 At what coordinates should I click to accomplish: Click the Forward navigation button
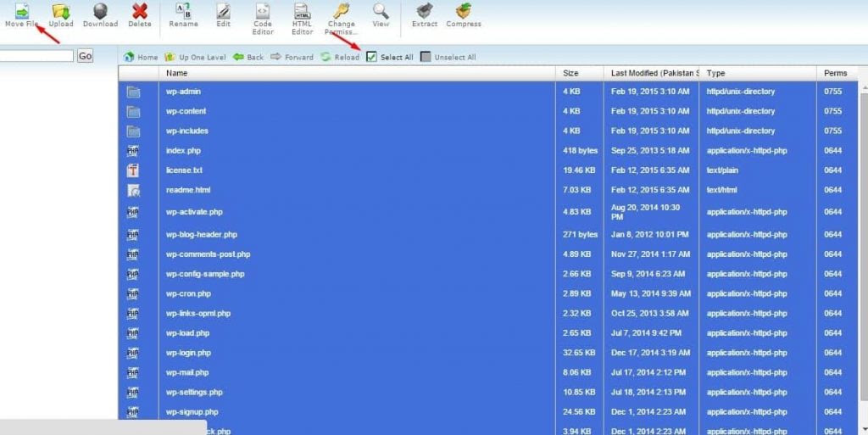292,57
